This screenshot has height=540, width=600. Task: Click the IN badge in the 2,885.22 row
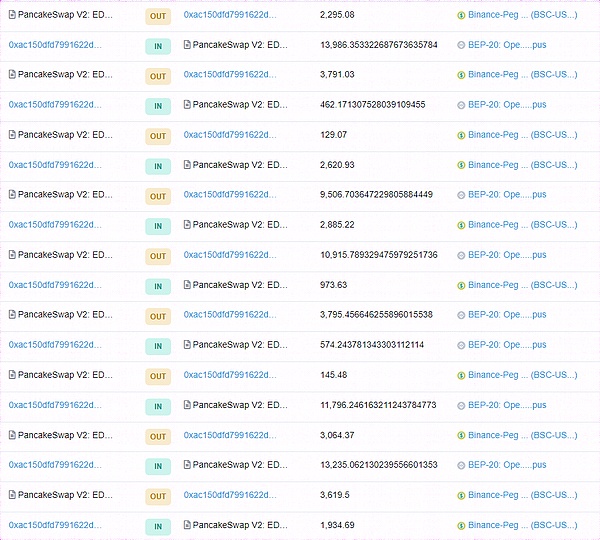click(158, 226)
